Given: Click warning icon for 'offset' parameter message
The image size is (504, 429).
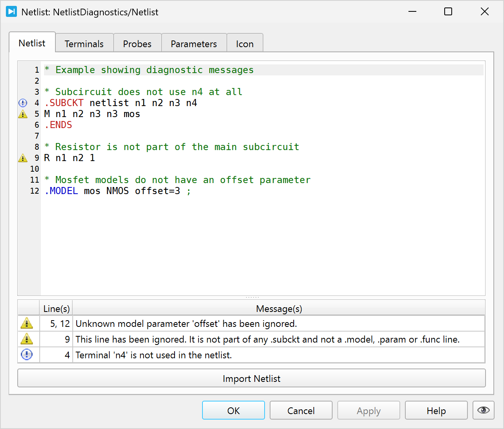Looking at the screenshot, I should pos(27,323).
